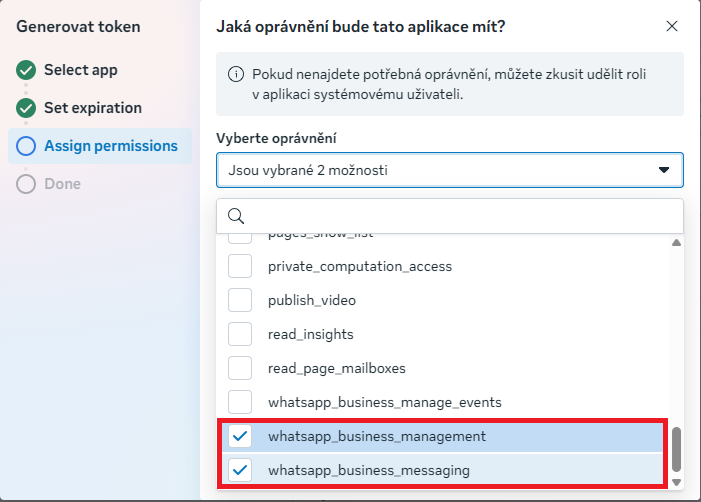
Task: Select the publish_video permission checkbox
Action: [x=240, y=300]
